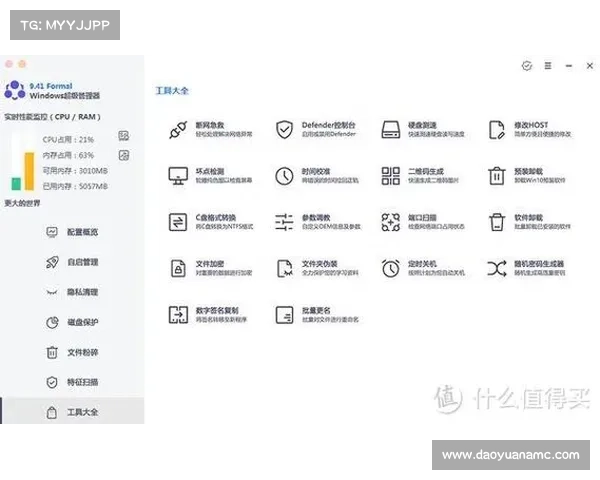Open the 参数调教 settings tool

click(318, 222)
